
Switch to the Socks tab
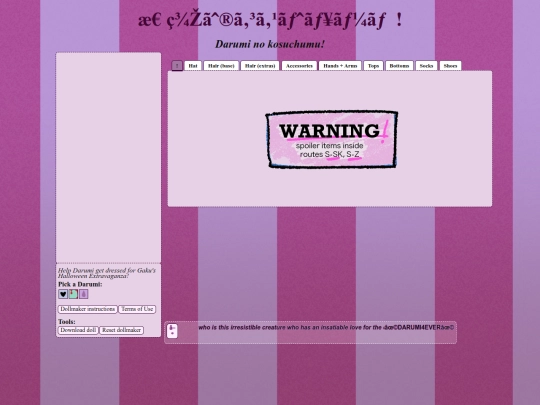(x=426, y=66)
